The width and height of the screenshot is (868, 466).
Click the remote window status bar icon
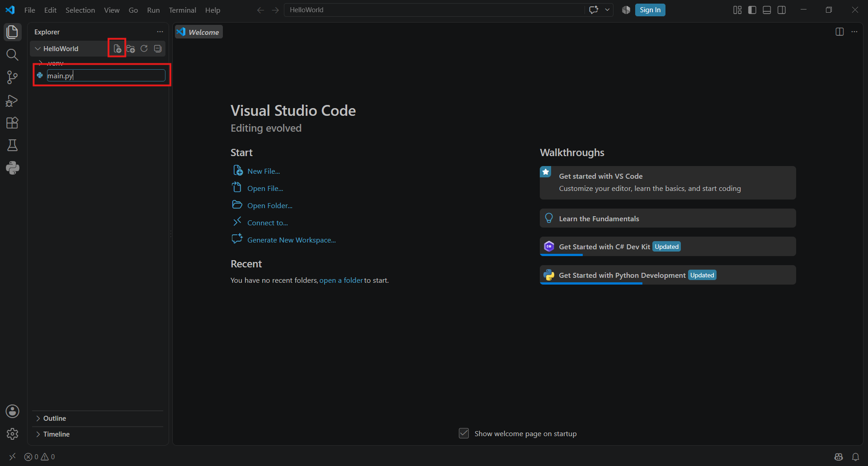pyautogui.click(x=12, y=456)
